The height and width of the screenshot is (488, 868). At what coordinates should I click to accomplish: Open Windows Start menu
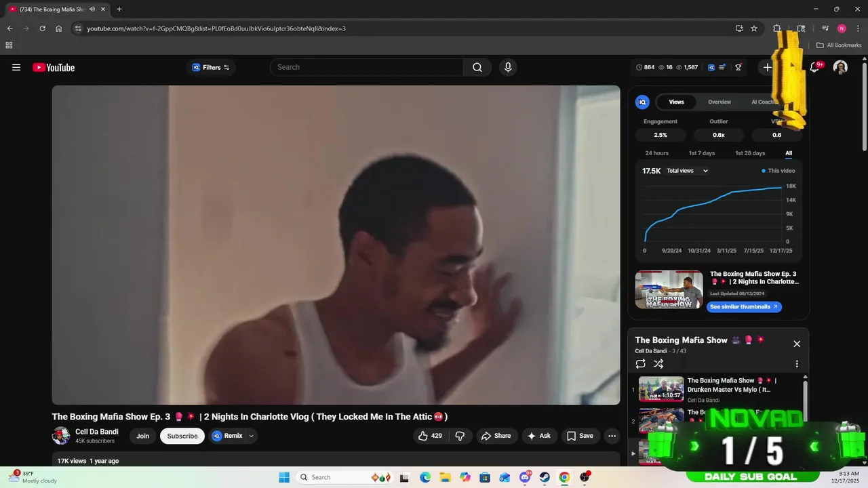284,477
